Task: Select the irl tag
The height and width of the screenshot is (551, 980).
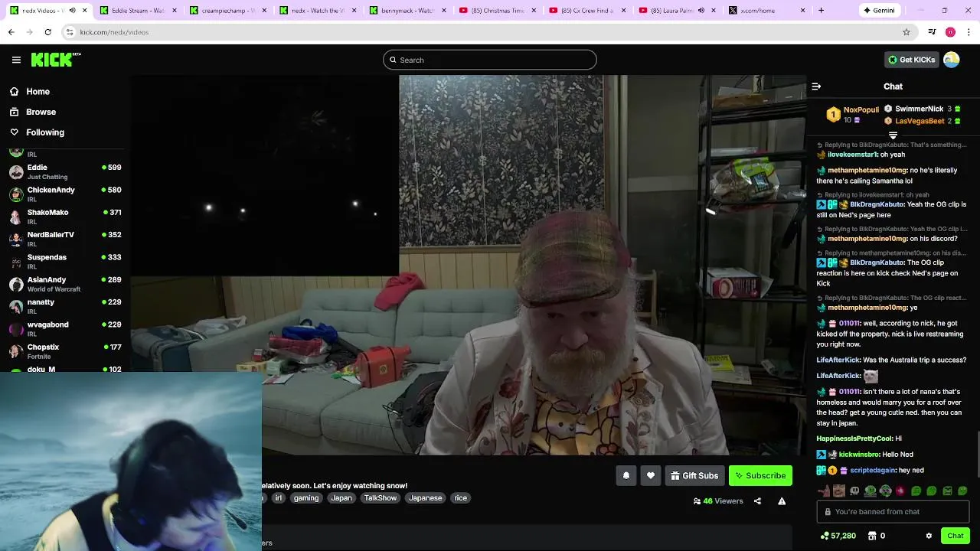Action: (x=278, y=497)
